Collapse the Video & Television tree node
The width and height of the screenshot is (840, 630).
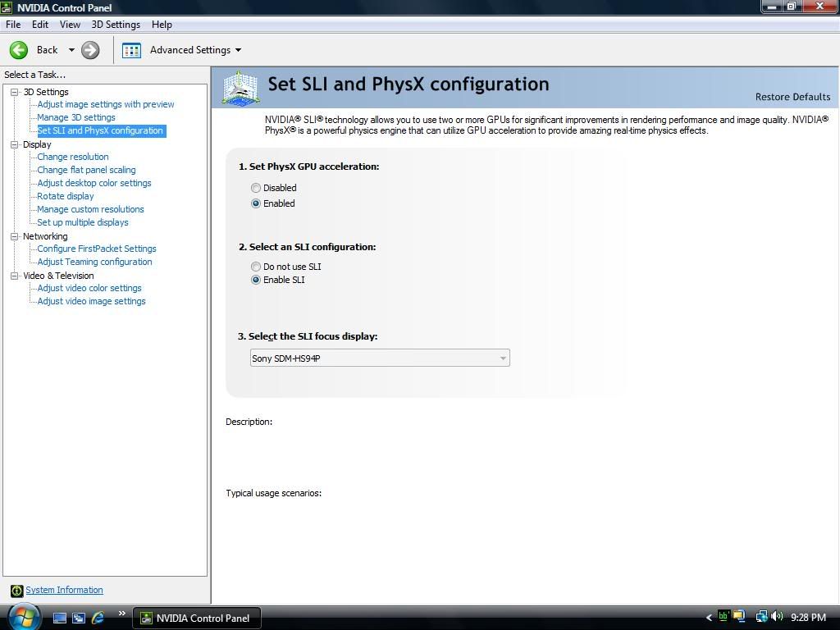(x=15, y=276)
